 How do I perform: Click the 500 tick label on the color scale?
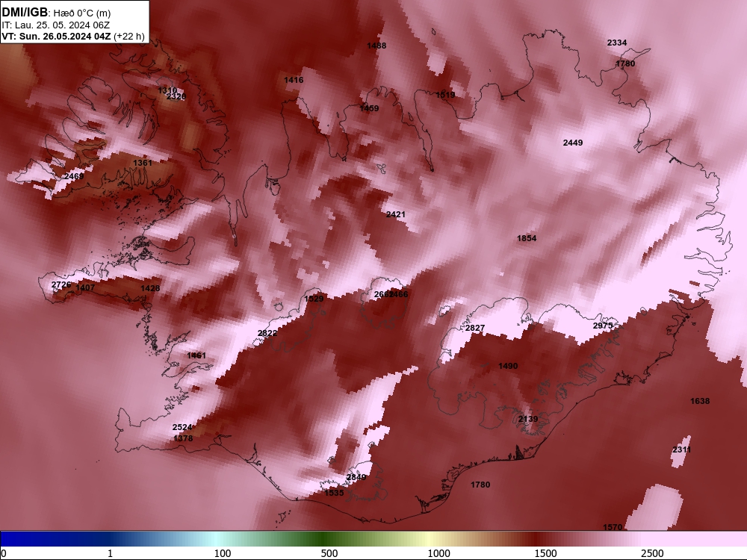point(329,554)
